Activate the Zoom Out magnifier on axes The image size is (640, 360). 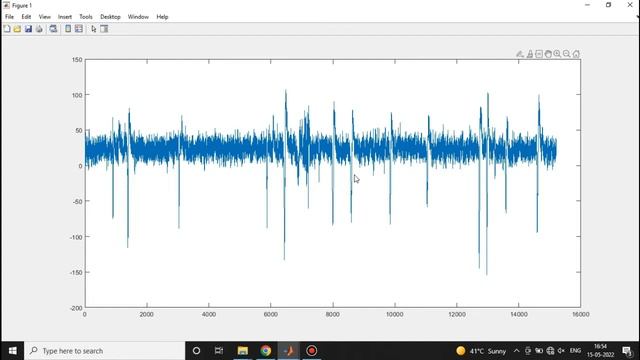tap(567, 54)
